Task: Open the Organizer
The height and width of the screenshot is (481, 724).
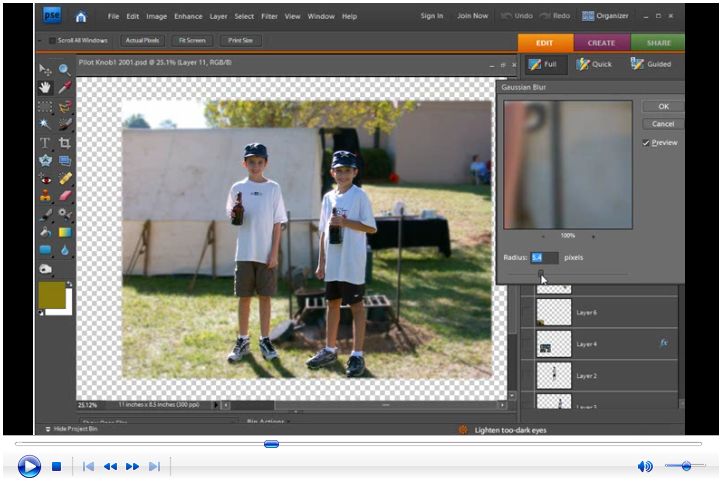Action: point(605,16)
